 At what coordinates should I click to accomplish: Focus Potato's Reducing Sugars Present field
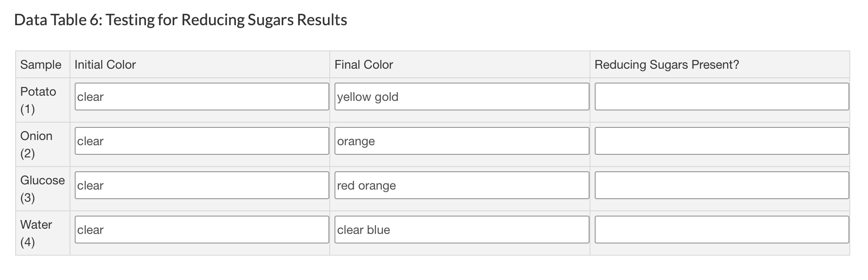(721, 97)
